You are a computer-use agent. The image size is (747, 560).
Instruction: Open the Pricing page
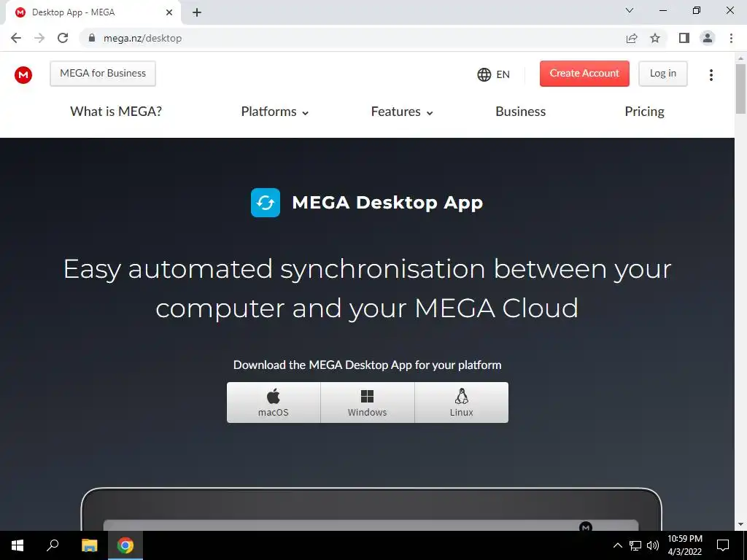click(645, 112)
